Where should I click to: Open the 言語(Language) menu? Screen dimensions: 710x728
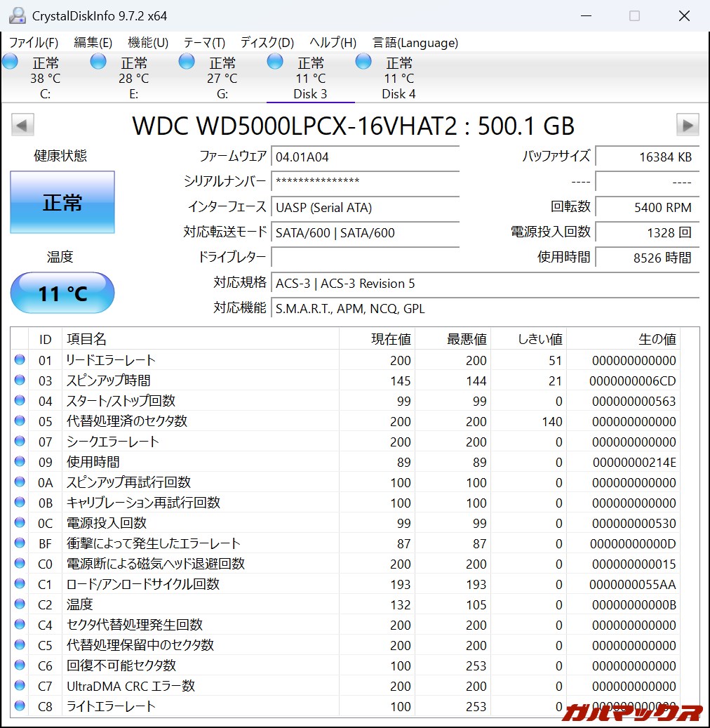(x=415, y=42)
